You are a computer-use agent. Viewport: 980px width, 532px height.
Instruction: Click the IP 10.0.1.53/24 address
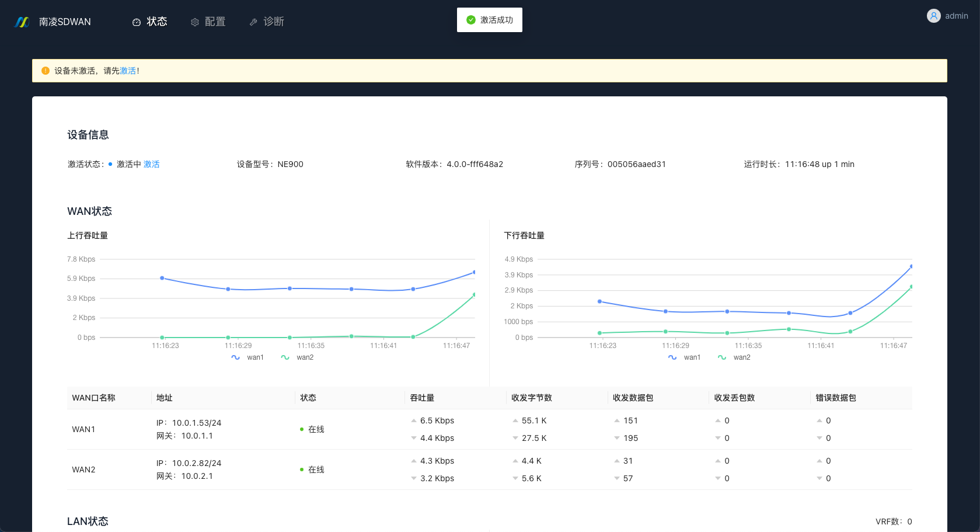tap(189, 423)
